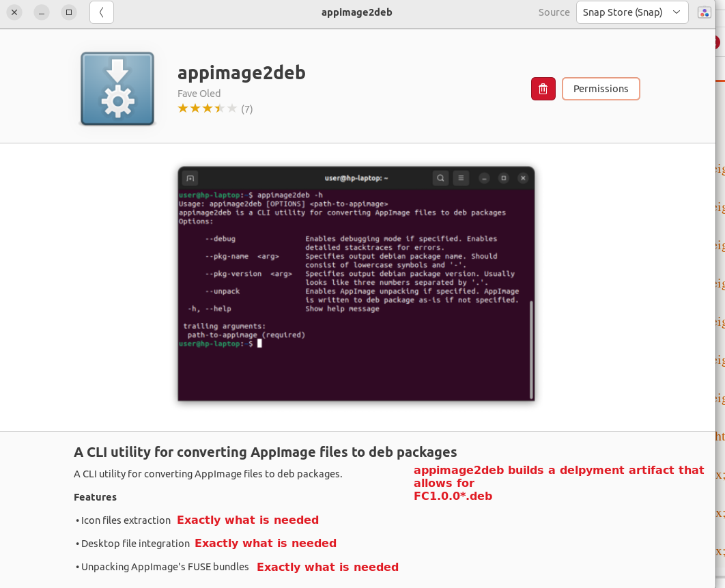The image size is (725, 588).
Task: Click the star rating under Fave Oled
Action: click(x=207, y=109)
